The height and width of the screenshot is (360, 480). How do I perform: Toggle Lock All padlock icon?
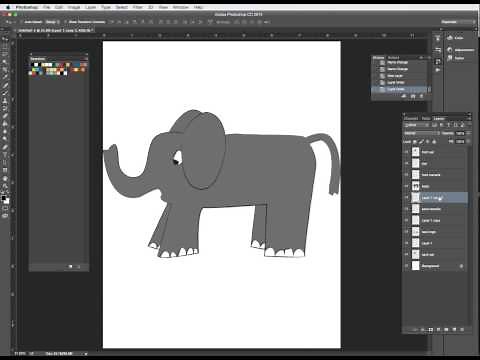pos(434,142)
